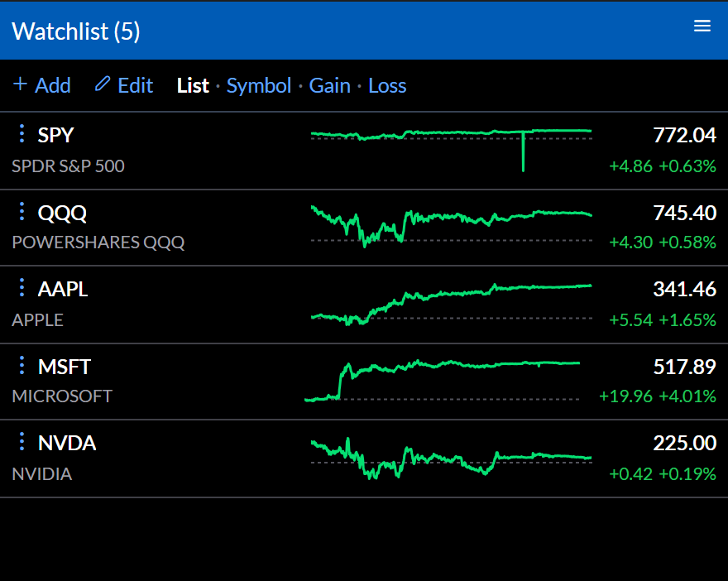Click SPY price 772.04
The image size is (728, 581).
pos(684,135)
